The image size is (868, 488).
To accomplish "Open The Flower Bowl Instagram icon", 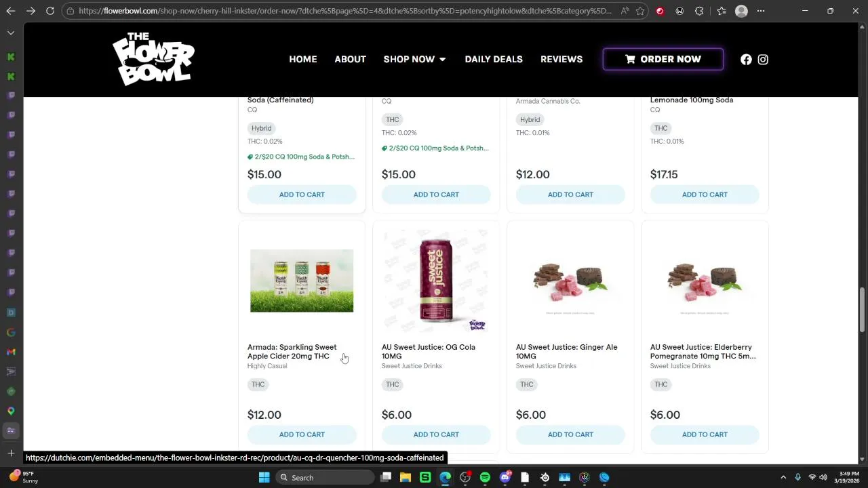I will (763, 60).
